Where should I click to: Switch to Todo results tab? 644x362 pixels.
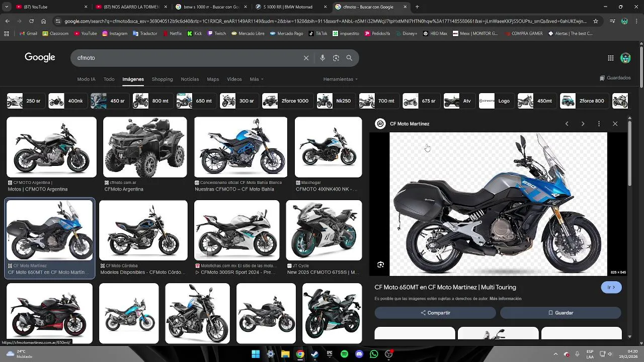pyautogui.click(x=109, y=79)
